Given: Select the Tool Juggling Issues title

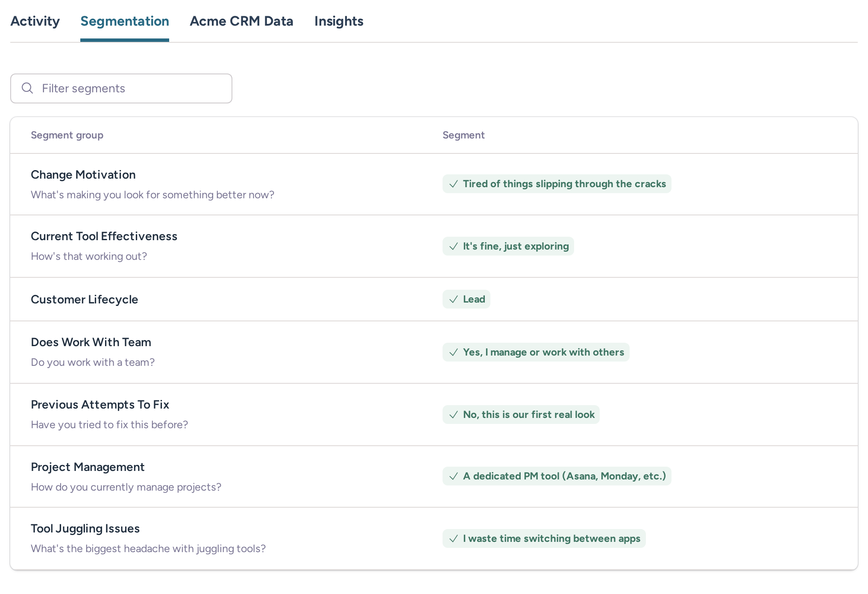Looking at the screenshot, I should [x=85, y=528].
